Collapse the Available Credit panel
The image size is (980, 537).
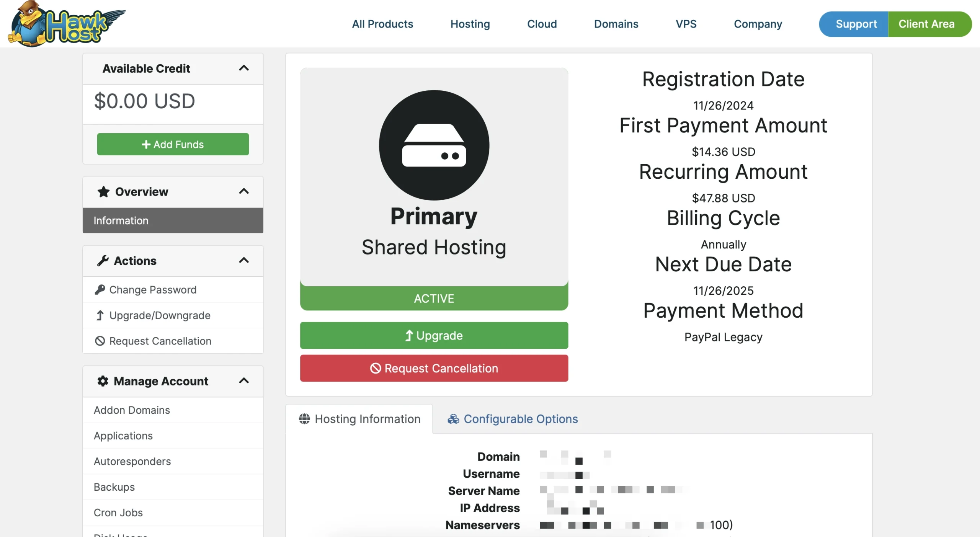244,69
